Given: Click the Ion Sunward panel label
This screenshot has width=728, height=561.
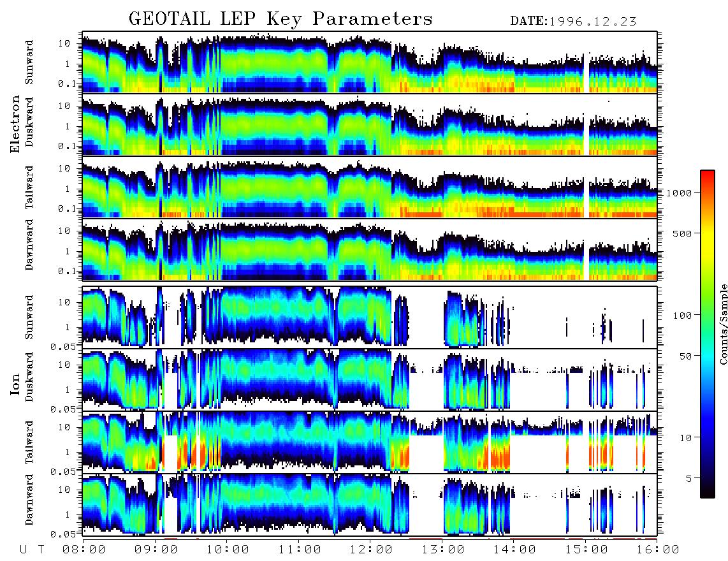Looking at the screenshot, I should point(29,317).
